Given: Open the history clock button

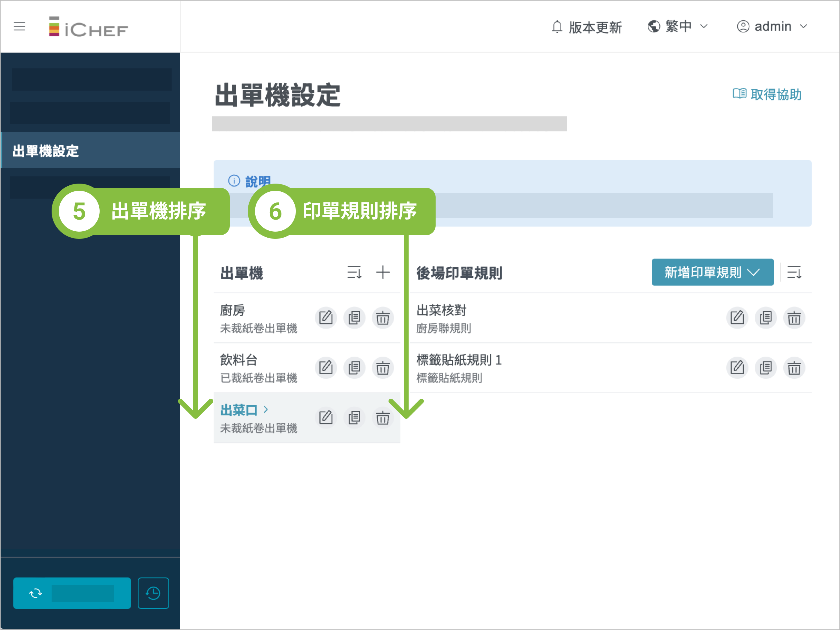Looking at the screenshot, I should [153, 593].
